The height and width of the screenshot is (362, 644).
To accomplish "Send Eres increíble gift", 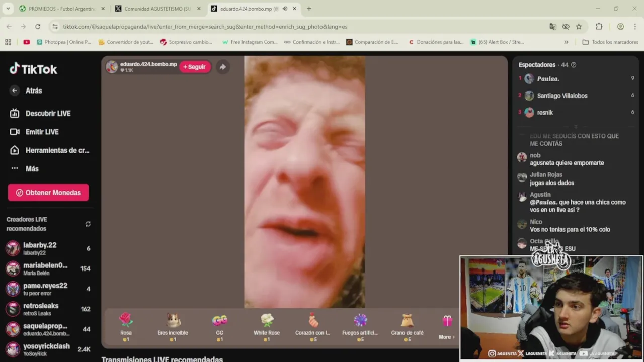I will pos(173,327).
